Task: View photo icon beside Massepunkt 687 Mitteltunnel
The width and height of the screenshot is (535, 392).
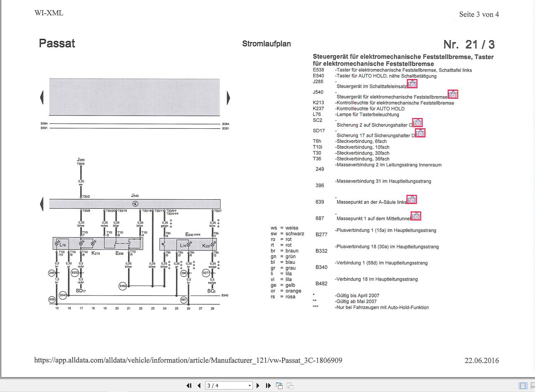Action: tap(416, 216)
